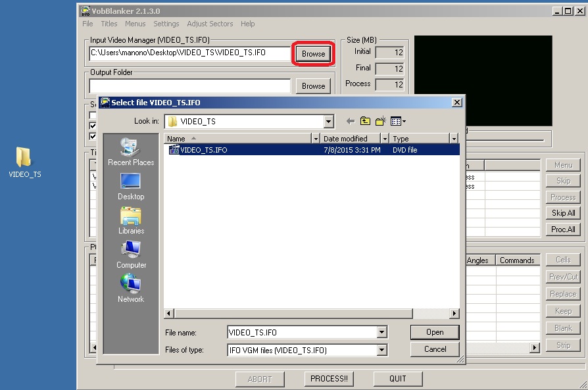Click the QUIT button
Viewport: 588px width, 390px height.
point(397,379)
